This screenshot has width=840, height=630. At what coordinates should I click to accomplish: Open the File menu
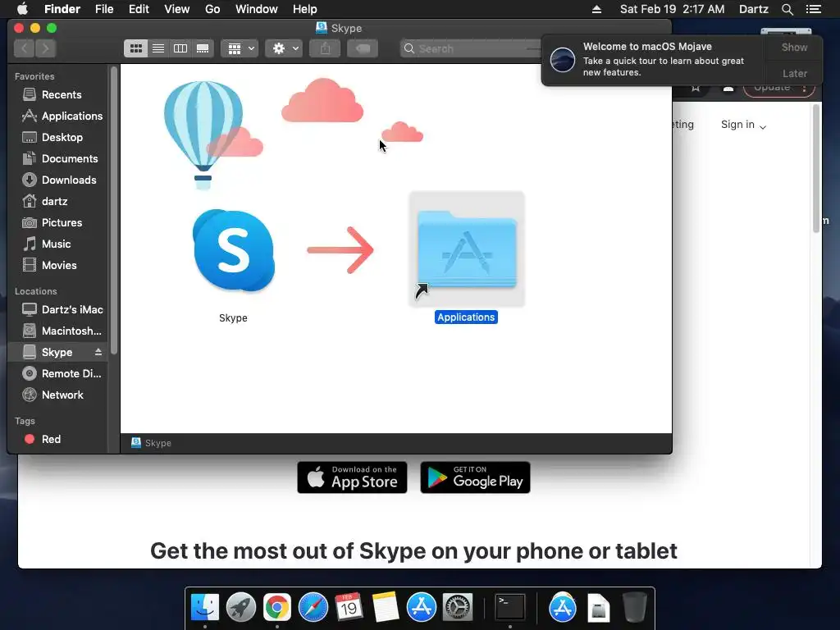[104, 9]
